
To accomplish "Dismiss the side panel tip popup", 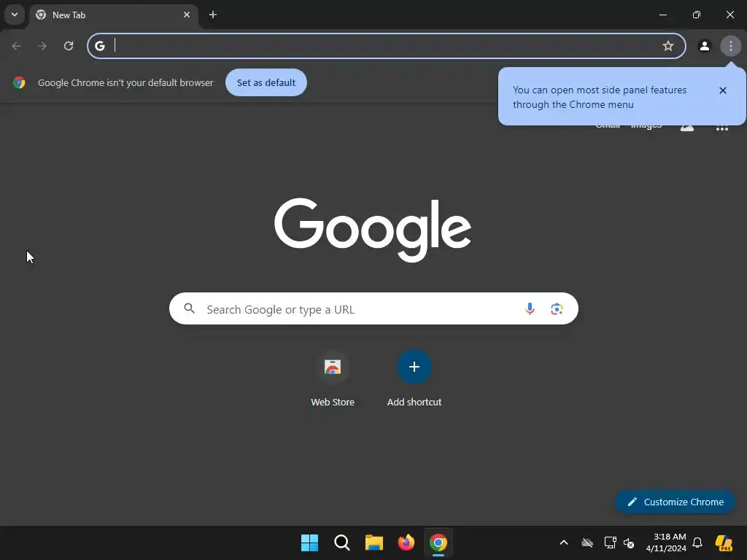I will tap(723, 90).
